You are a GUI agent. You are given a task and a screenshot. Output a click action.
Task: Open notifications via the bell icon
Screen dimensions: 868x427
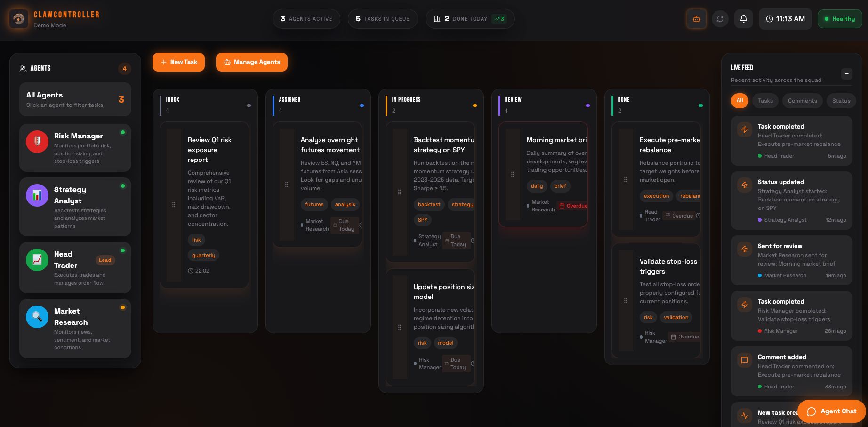(744, 19)
